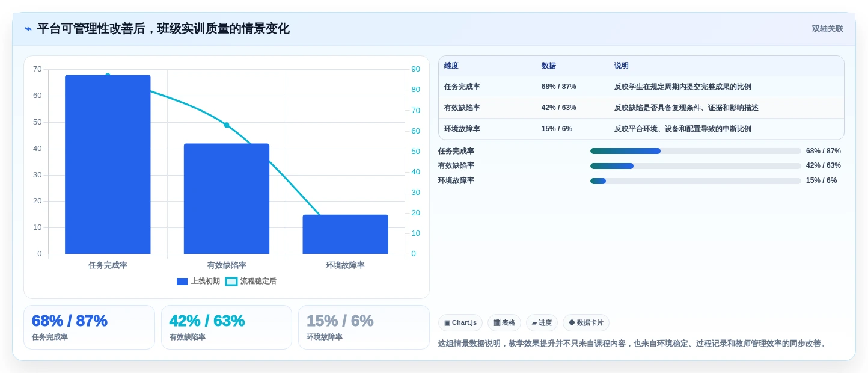Click the 维度 table column header
Screen dimensions: 868x373
pos(451,66)
